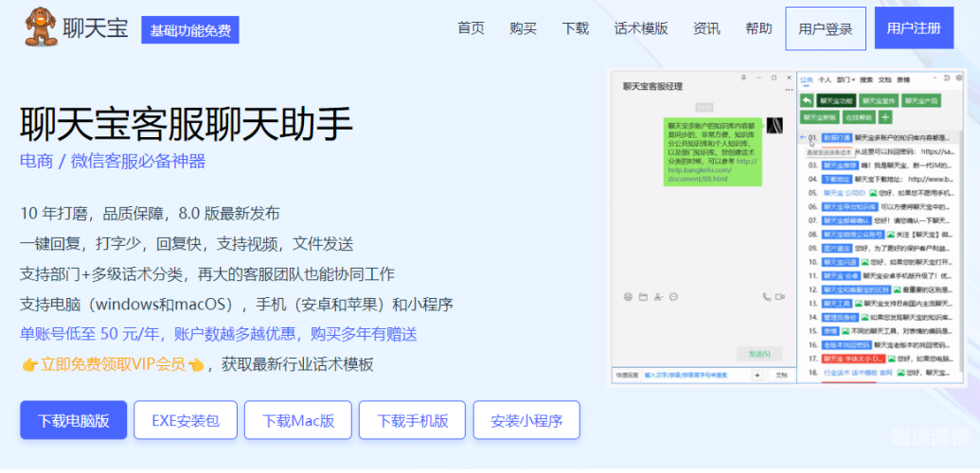This screenshot has width=980, height=473.
Task: Select the 聊天宝新版 category button
Action: point(820,117)
